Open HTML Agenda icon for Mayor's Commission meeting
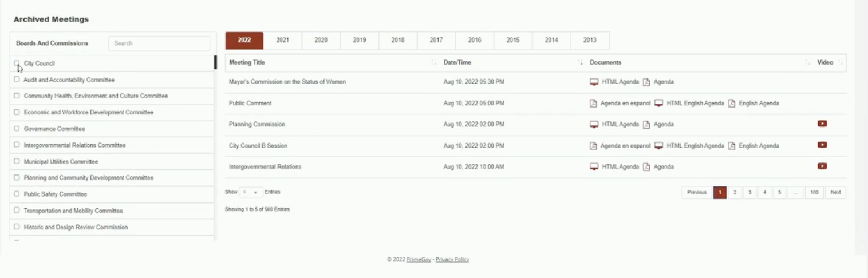 [594, 82]
